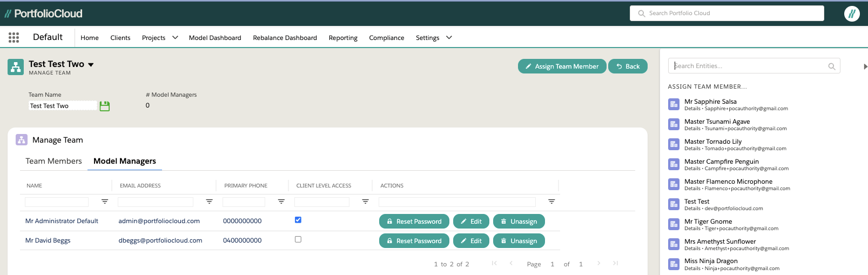The width and height of the screenshot is (868, 275).
Task: Click the PortfolioCloud logo
Action: [44, 14]
